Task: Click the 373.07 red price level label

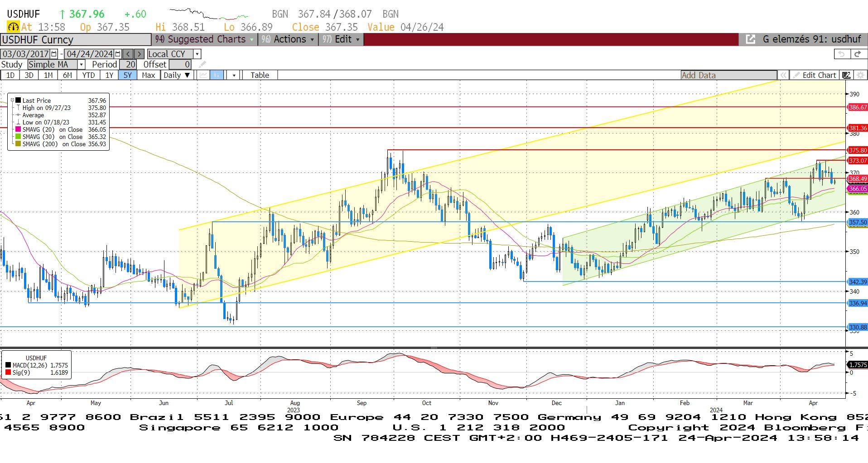Action: (x=858, y=161)
